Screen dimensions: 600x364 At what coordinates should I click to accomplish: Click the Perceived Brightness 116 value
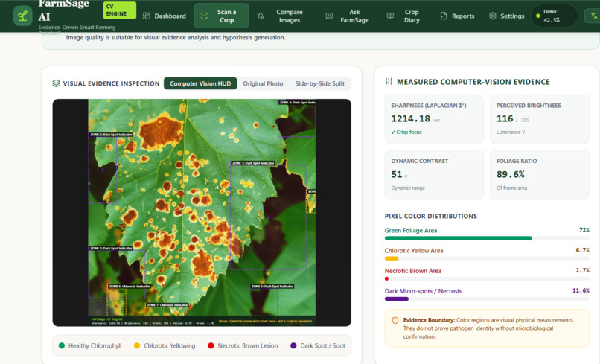(x=505, y=118)
